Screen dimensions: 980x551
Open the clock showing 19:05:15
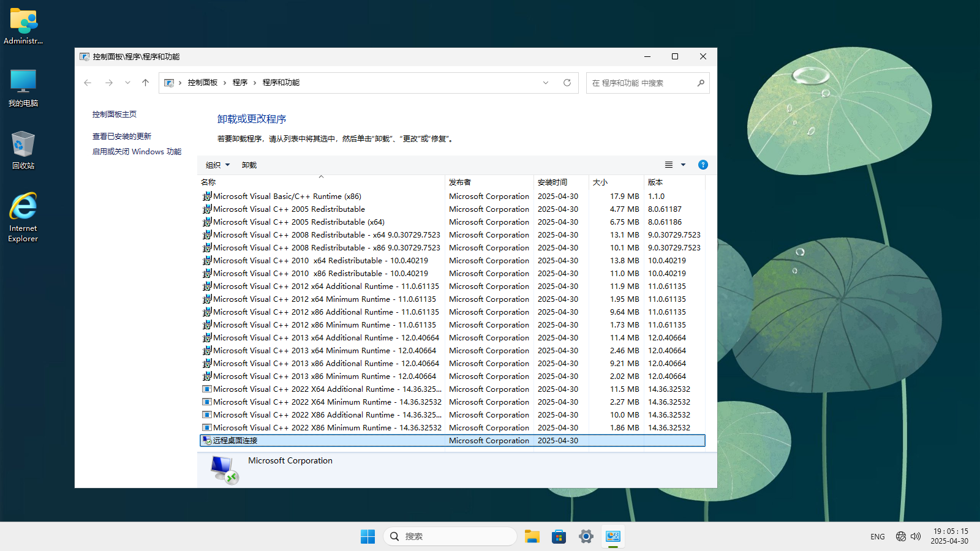(950, 536)
